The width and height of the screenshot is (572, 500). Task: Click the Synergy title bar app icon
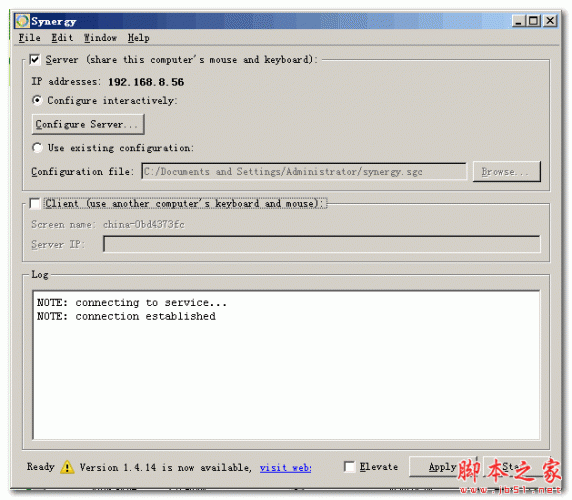pos(22,21)
